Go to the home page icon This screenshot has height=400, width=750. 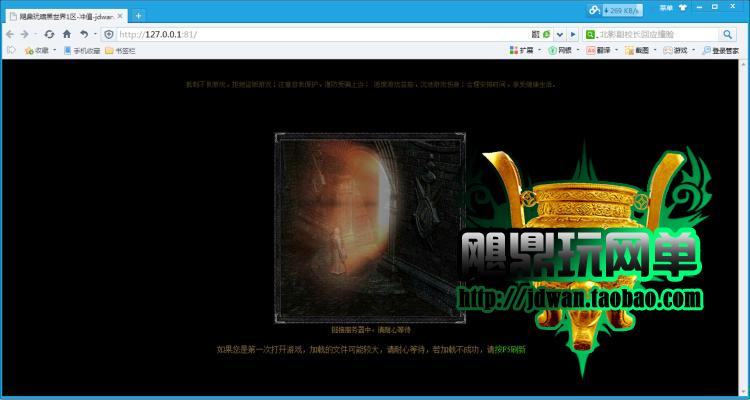point(66,34)
